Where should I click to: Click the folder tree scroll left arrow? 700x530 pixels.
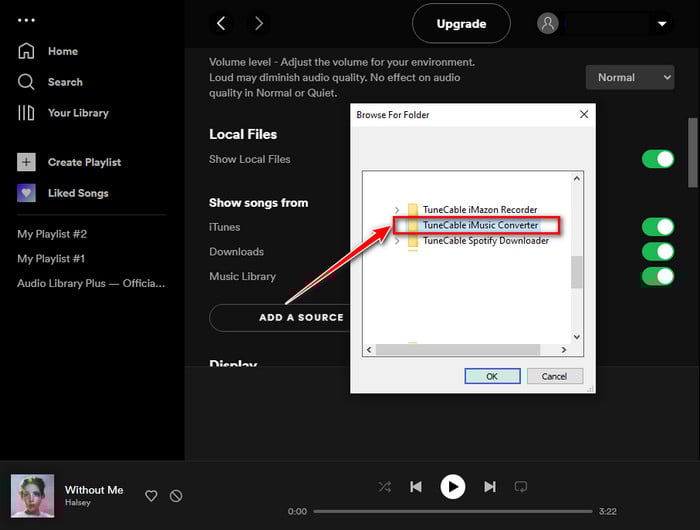pos(369,350)
